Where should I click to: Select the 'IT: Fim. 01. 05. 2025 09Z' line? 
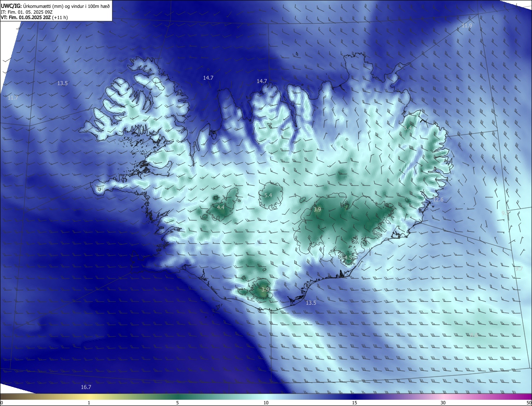(x=27, y=12)
